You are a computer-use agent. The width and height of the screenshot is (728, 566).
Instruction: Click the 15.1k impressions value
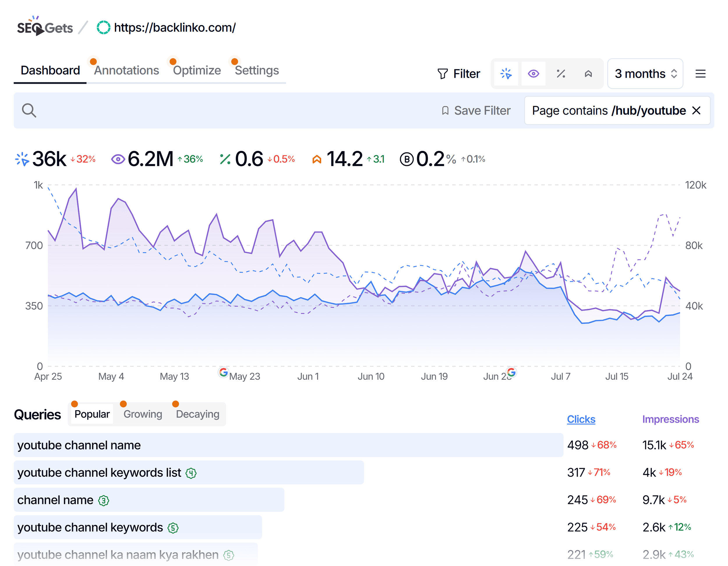click(x=654, y=445)
